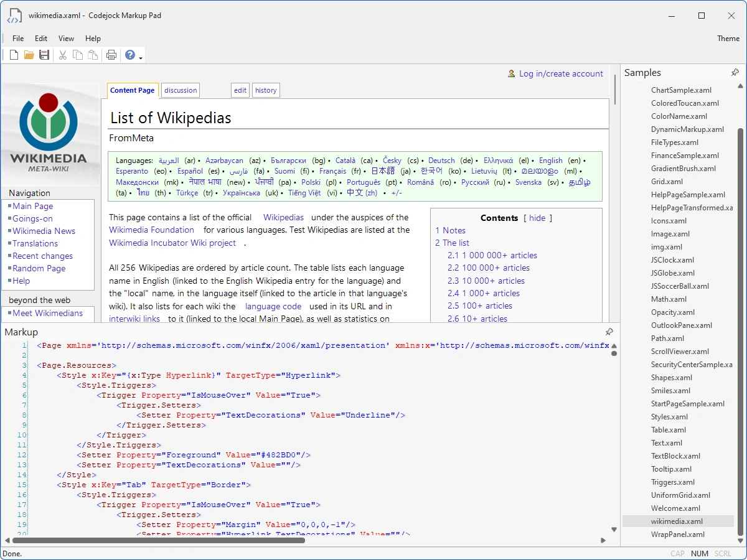Switch to the history tab
The width and height of the screenshot is (747, 560).
266,90
